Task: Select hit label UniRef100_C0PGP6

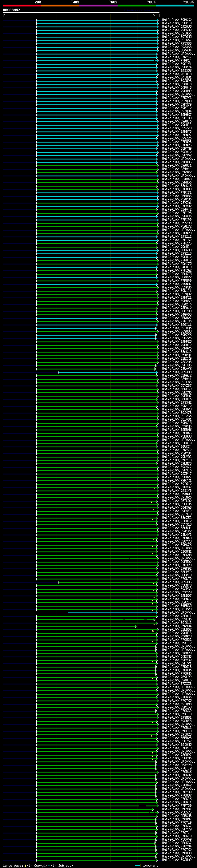Action: pos(177,349)
